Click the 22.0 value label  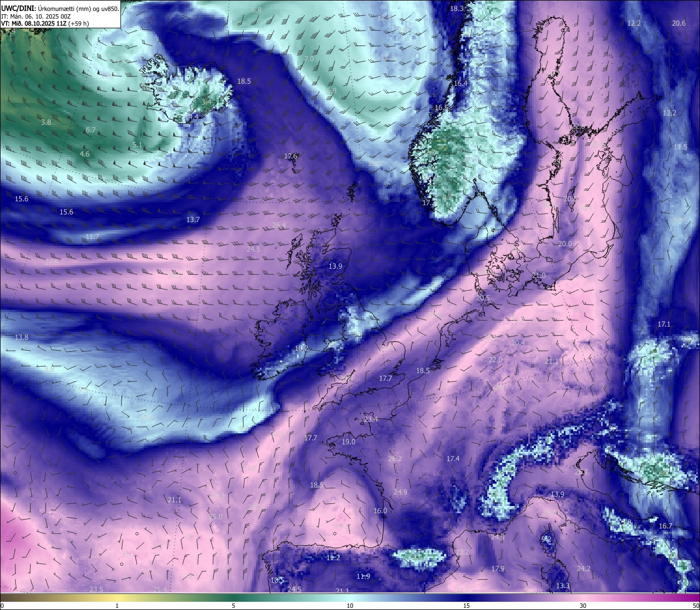click(x=495, y=359)
